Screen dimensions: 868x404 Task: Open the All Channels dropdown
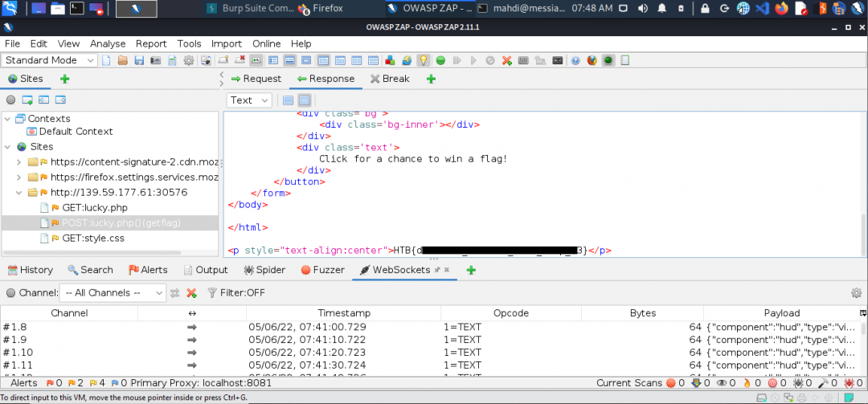tap(113, 293)
